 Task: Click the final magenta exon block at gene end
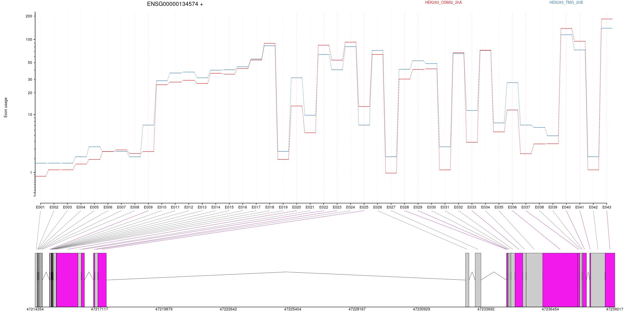coord(610,280)
